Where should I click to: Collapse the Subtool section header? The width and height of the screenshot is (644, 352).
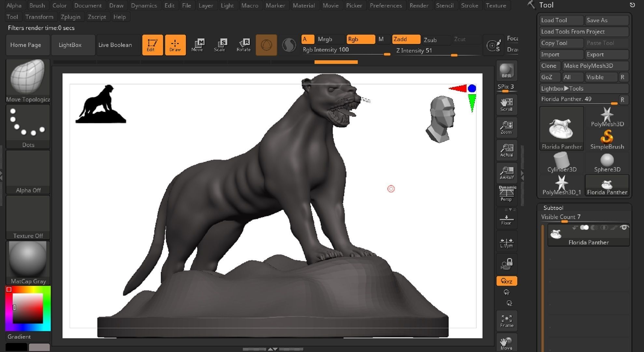[553, 208]
